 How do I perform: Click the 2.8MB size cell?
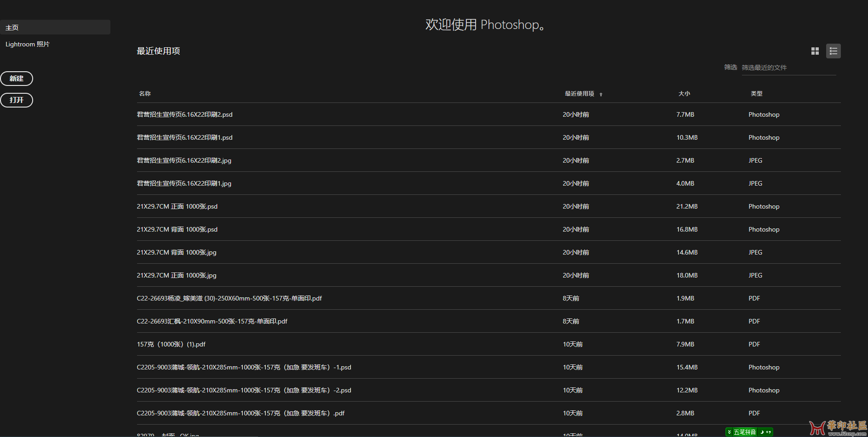tap(685, 413)
